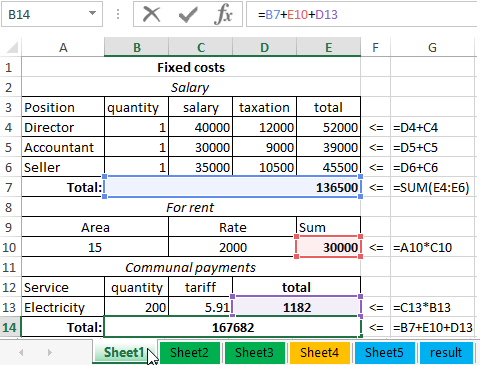The image size is (480, 365).
Task: Select column A header
Action: [x=63, y=47]
